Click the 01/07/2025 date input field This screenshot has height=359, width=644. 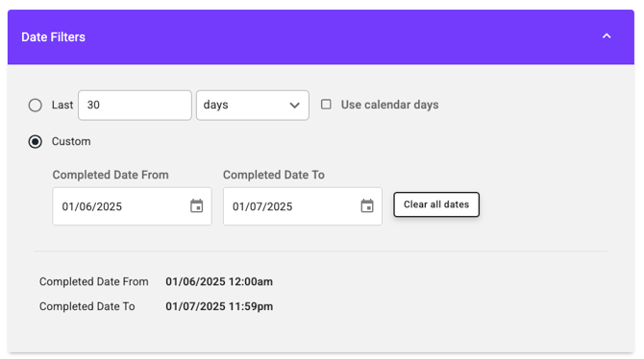(x=303, y=206)
